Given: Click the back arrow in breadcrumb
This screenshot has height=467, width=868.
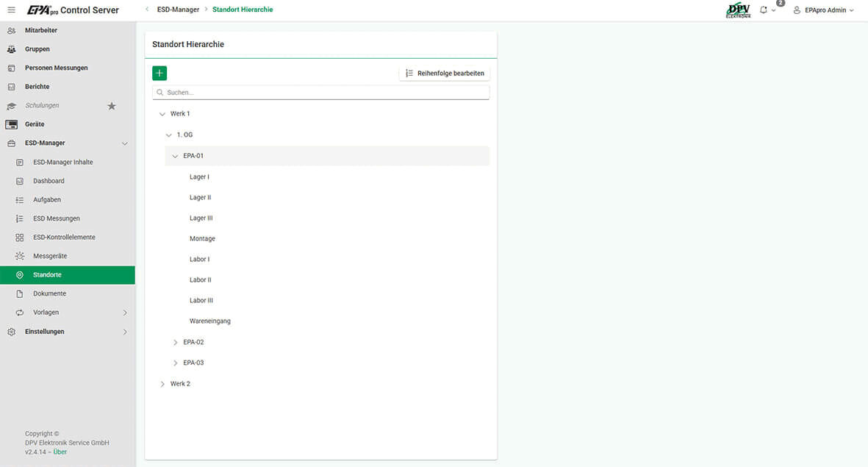Looking at the screenshot, I should [x=147, y=10].
